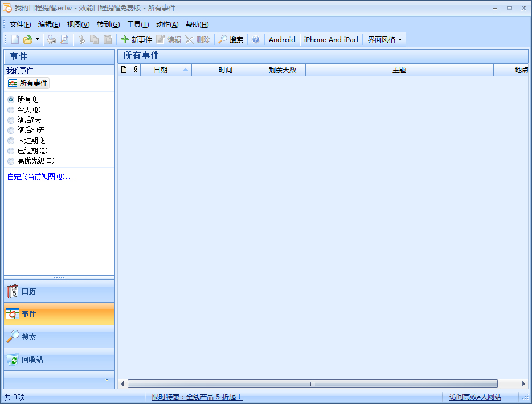Cut with the scissors icon
This screenshot has width=532, height=404.
click(x=81, y=40)
